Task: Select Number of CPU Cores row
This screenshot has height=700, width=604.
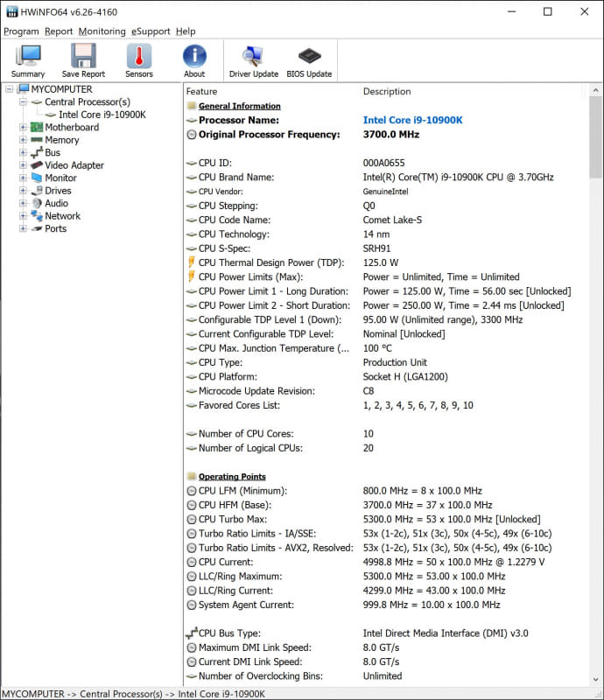Action: (386, 433)
